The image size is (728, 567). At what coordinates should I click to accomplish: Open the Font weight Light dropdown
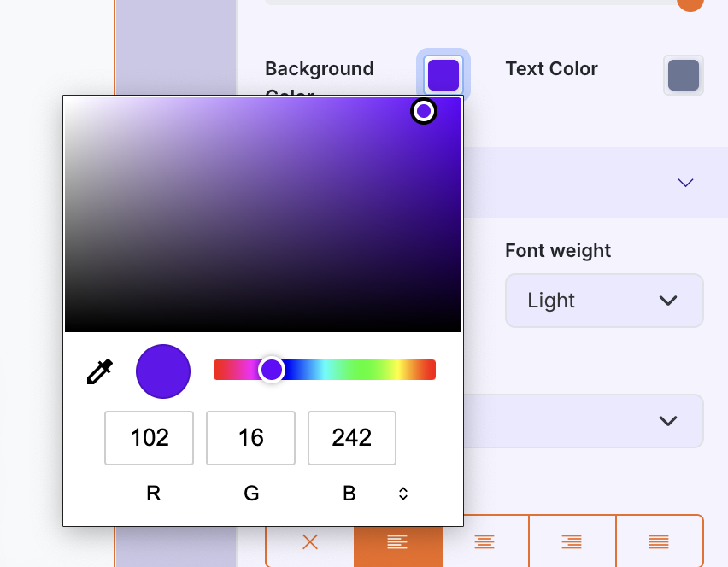coord(604,301)
